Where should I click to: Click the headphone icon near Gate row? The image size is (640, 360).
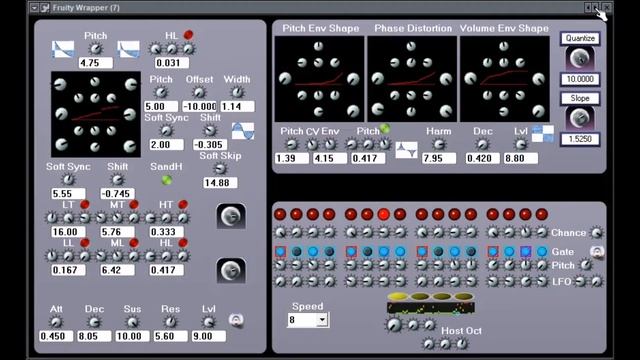click(x=597, y=252)
